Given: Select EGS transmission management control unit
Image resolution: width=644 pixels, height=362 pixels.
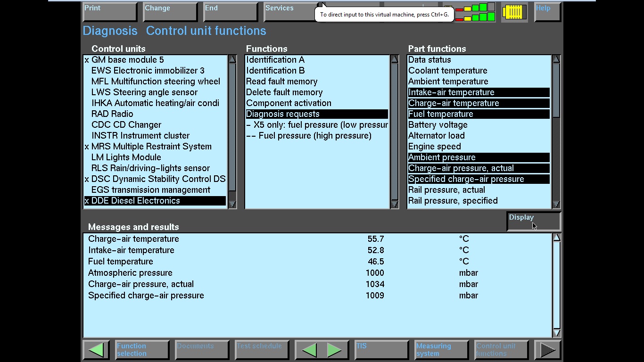Looking at the screenshot, I should click(x=150, y=190).
